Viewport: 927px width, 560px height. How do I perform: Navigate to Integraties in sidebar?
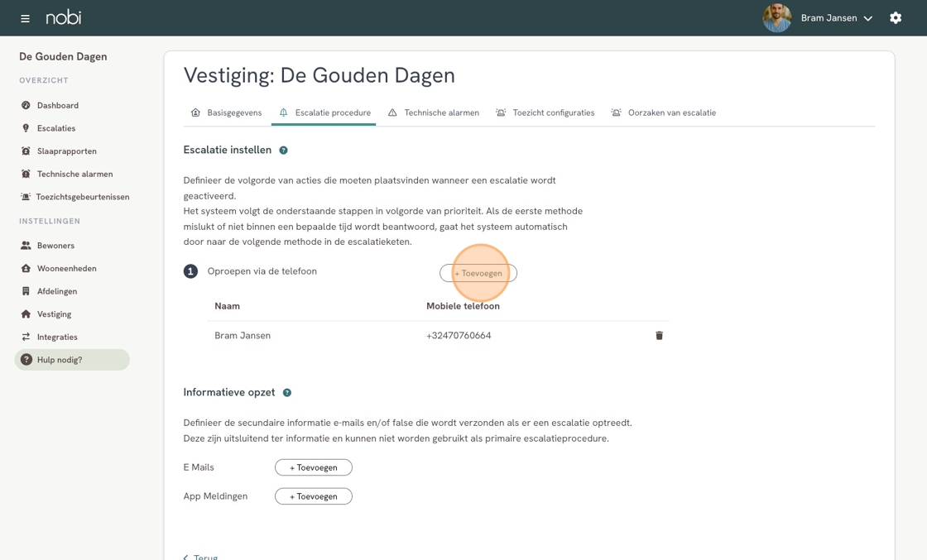57,337
